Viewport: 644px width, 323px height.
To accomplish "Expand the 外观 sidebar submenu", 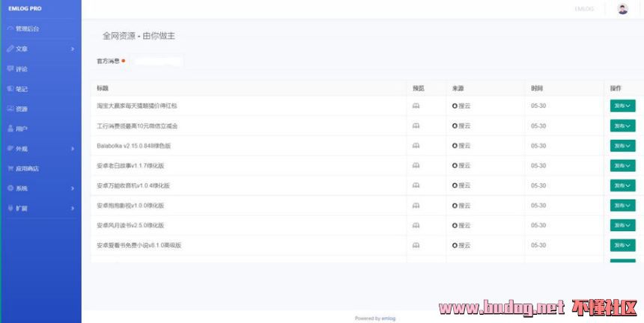I will (x=73, y=148).
